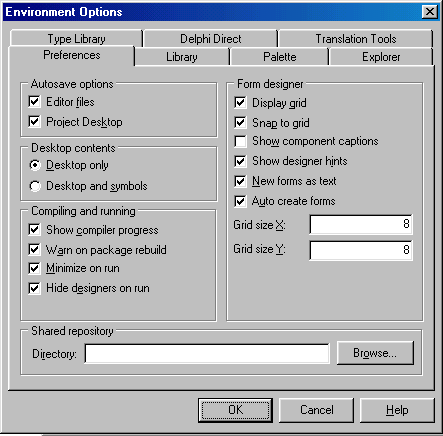Switch to the Explorer tab

click(x=381, y=57)
